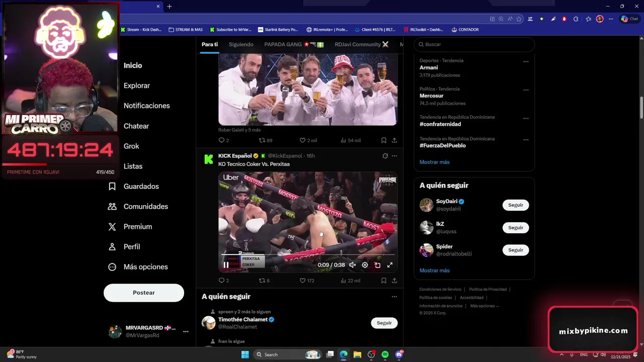Open Explorar in the sidebar

click(x=137, y=85)
